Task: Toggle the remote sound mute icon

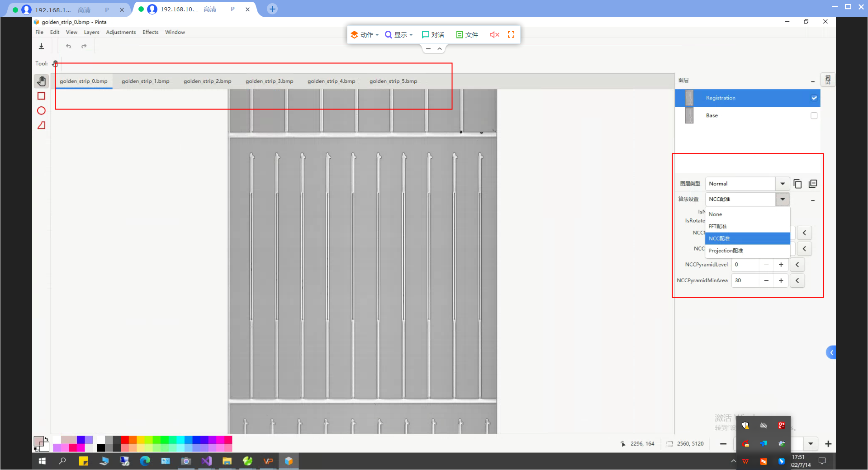Action: tap(494, 35)
